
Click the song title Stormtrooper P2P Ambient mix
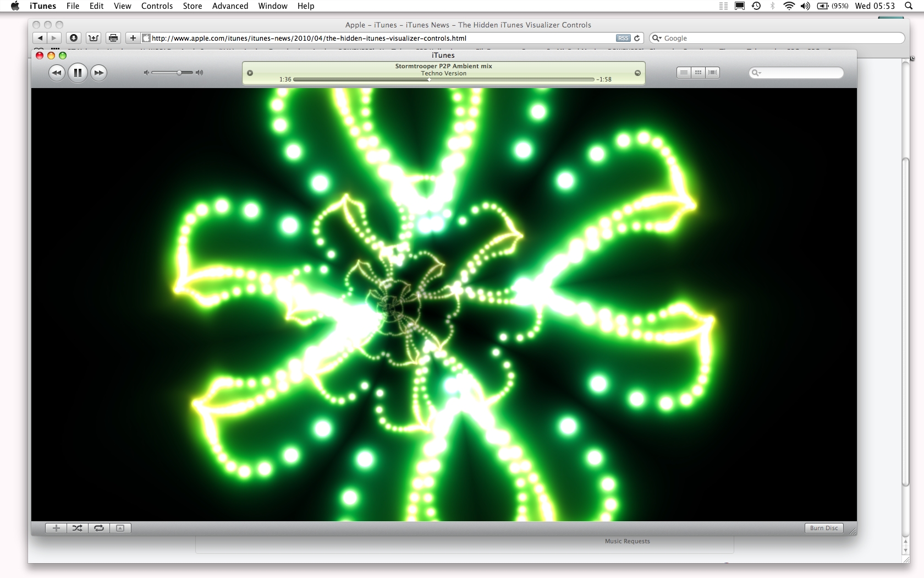[443, 66]
